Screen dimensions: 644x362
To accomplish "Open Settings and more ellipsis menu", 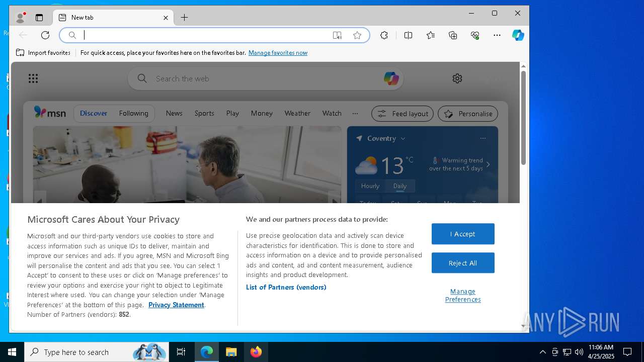I will [497, 35].
